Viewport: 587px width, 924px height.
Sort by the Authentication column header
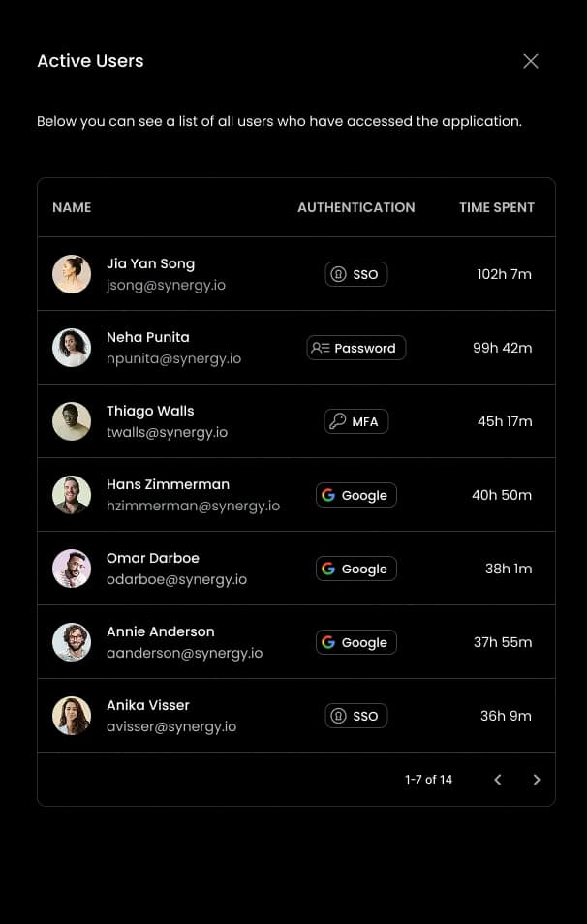click(355, 207)
